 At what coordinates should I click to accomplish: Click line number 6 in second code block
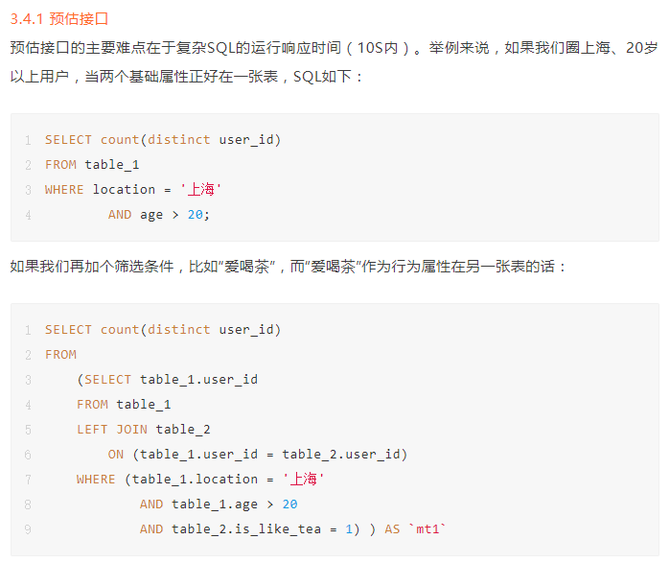28,455
